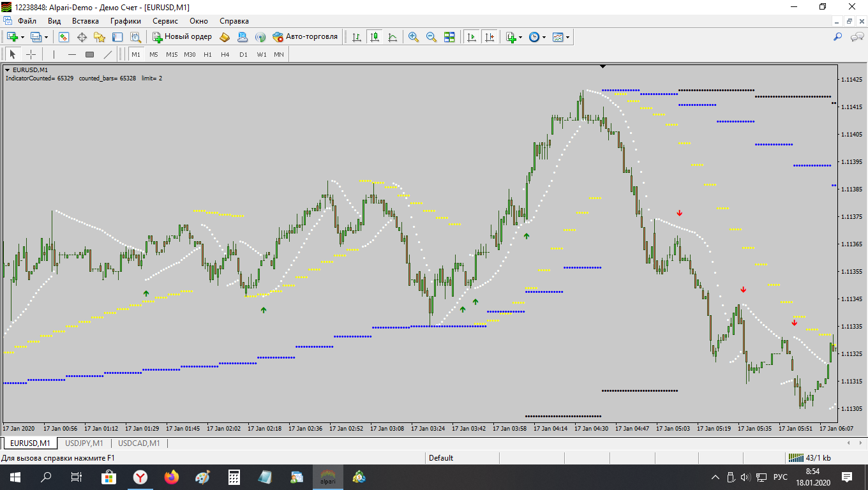Open the Файл menu
Screen dimensions: 868x490
coord(27,20)
